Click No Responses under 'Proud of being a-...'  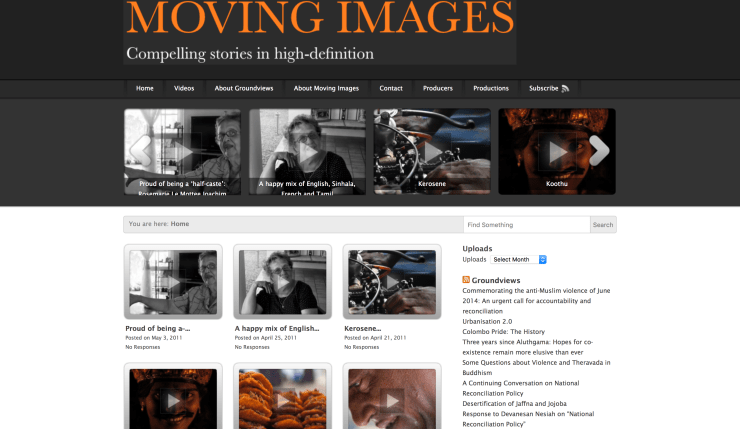[143, 347]
